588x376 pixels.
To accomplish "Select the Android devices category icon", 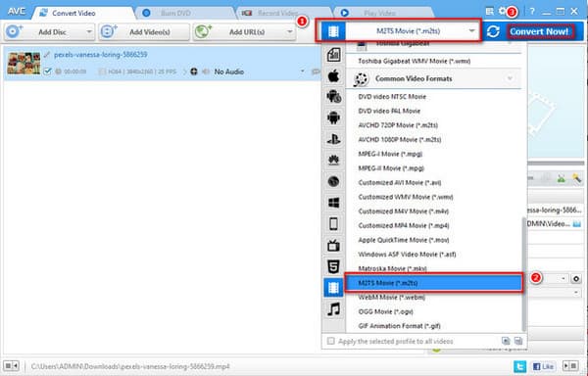I will (333, 117).
